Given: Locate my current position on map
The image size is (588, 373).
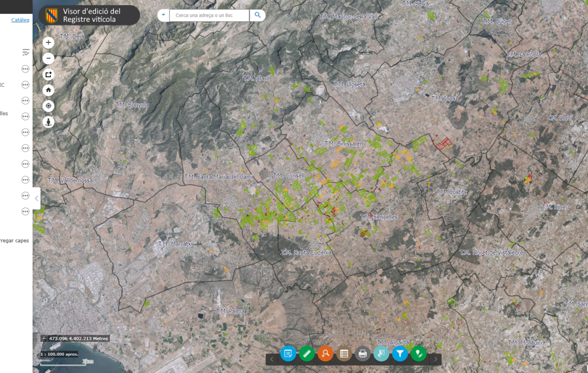Looking at the screenshot, I should point(49,106).
